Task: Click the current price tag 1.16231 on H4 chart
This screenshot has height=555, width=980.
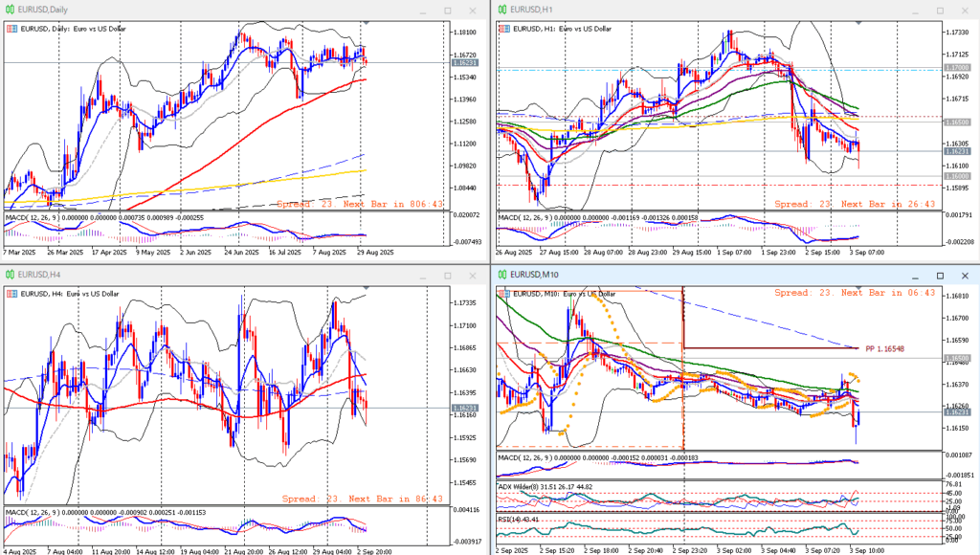Action: [x=464, y=409]
